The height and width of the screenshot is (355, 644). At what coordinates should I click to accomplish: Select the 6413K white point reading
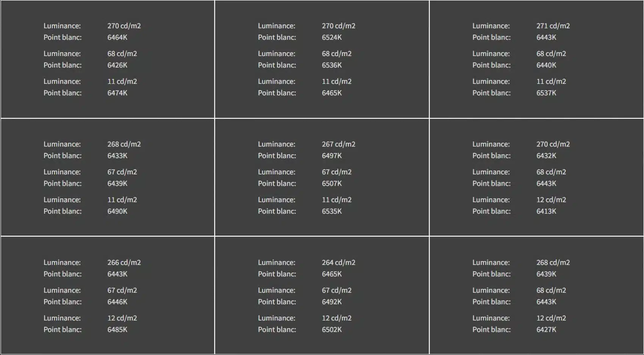(546, 211)
